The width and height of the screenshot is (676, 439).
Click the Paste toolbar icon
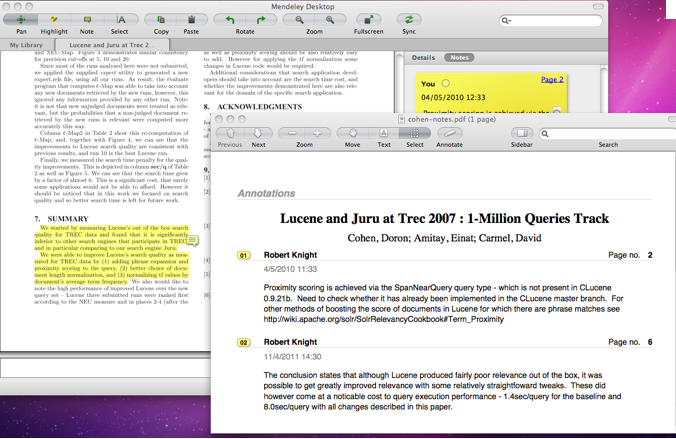[192, 20]
